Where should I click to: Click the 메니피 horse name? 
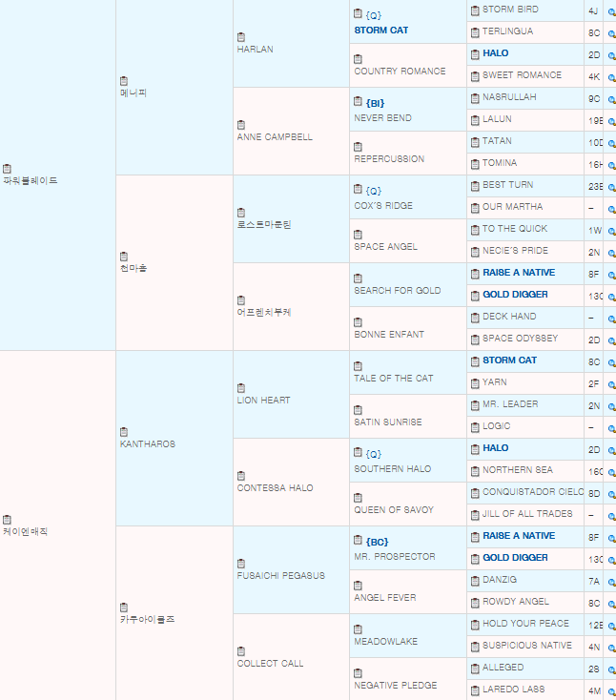point(133,93)
